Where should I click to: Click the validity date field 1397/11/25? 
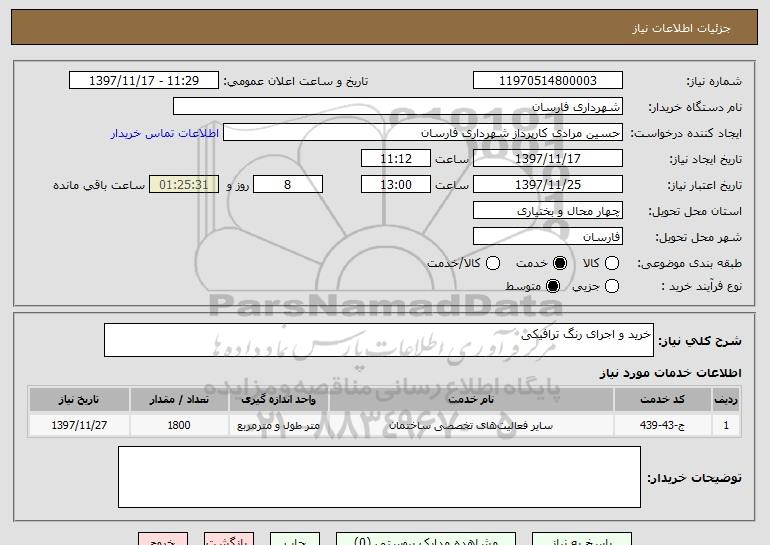pyautogui.click(x=548, y=185)
